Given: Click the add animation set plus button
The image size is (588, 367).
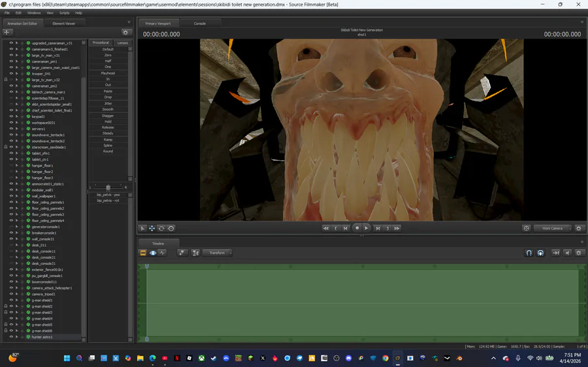Looking at the screenshot, I should pyautogui.click(x=8, y=32).
